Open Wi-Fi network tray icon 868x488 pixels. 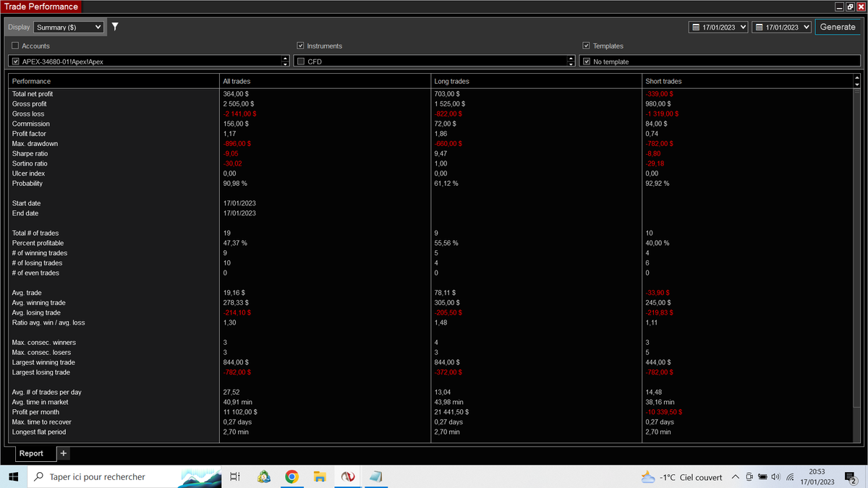pos(790,476)
